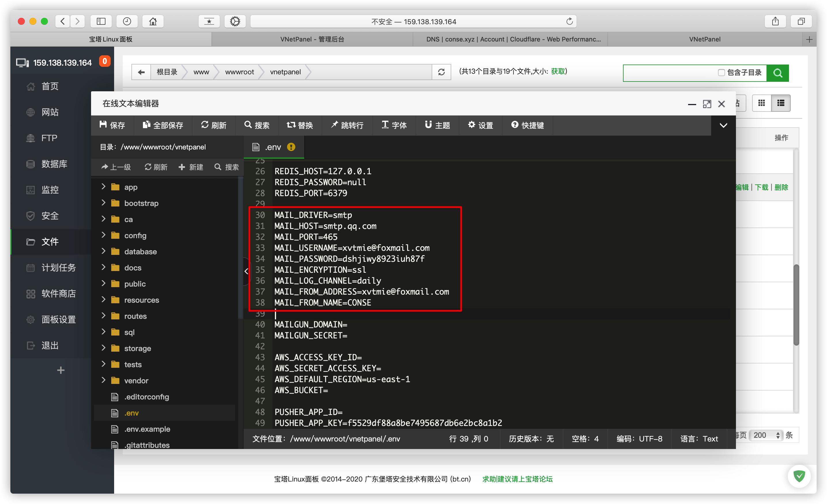This screenshot has width=827, height=504.
Task: Navigate to 根目录 in breadcrumb
Action: [x=167, y=72]
